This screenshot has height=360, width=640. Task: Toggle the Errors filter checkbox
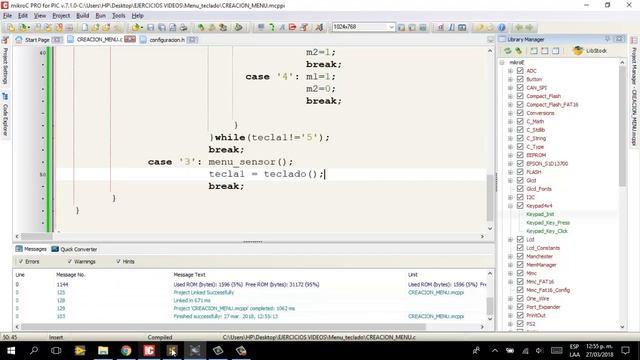tap(20, 261)
